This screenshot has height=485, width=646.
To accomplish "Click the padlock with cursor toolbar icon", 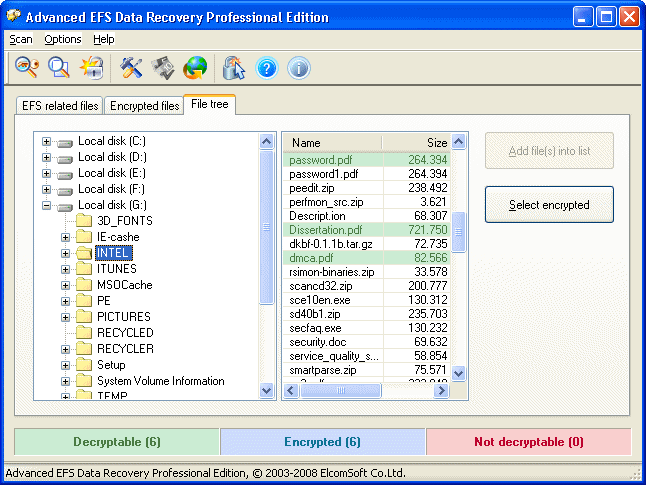I will 234,67.
